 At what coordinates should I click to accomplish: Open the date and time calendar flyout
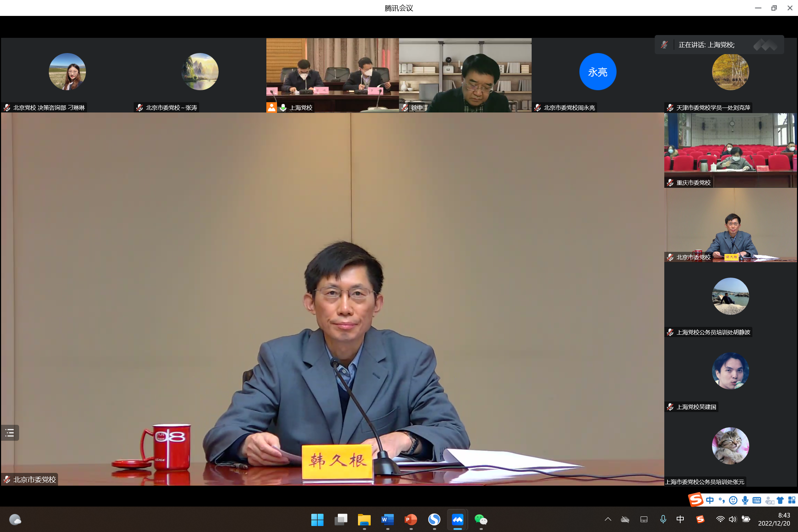coord(774,519)
